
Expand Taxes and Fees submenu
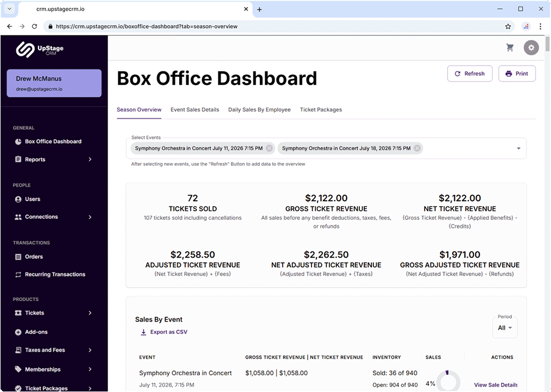click(x=90, y=350)
